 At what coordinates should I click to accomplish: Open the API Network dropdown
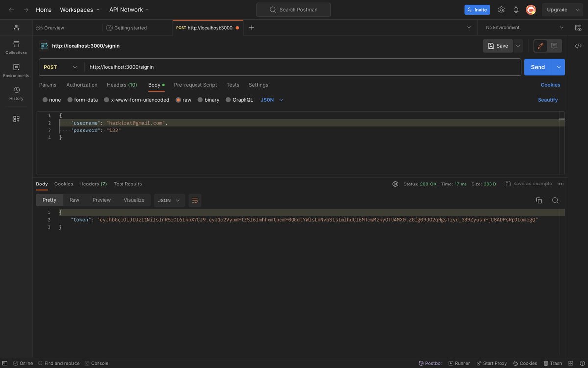pyautogui.click(x=129, y=10)
